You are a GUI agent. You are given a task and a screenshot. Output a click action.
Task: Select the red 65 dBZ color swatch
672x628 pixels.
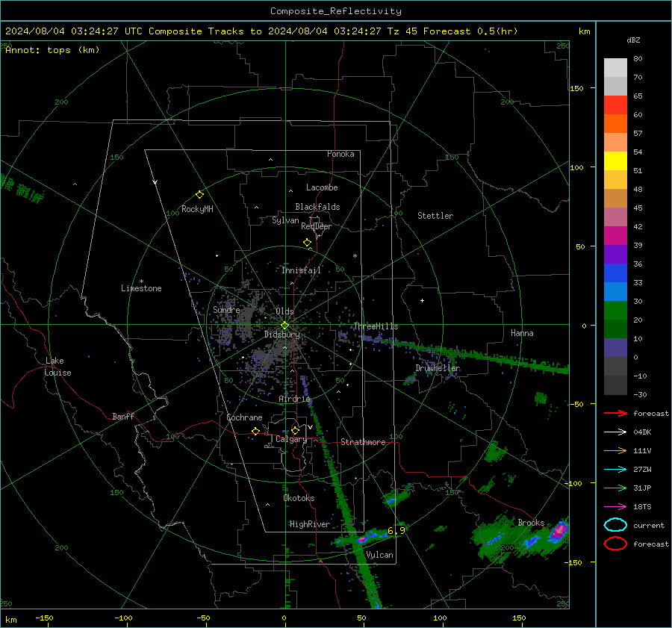coord(615,105)
